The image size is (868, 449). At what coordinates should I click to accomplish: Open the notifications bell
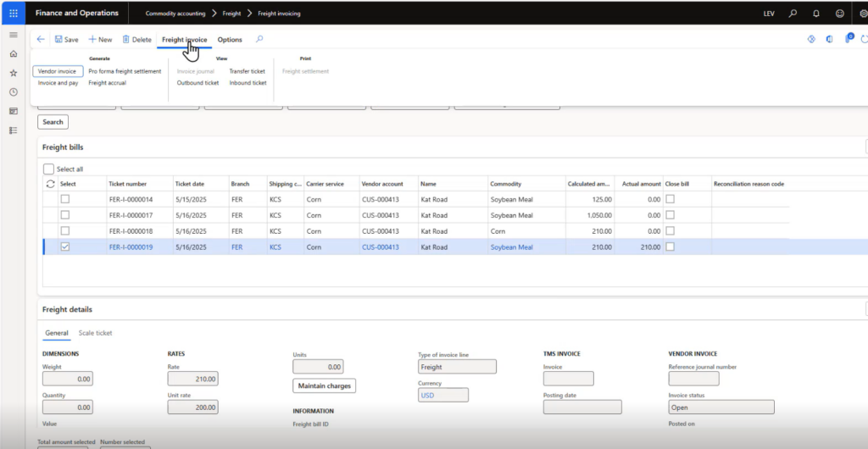tap(816, 14)
